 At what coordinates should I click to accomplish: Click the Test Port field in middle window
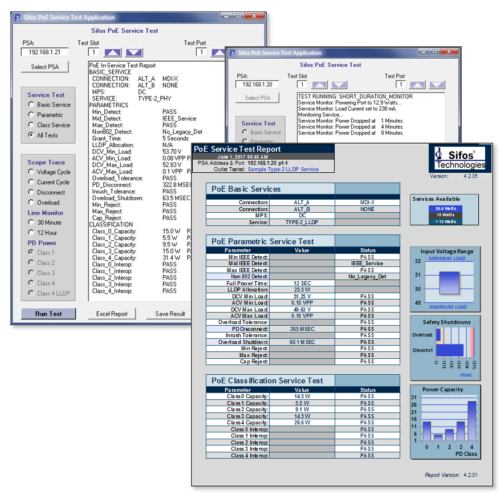tap(400, 84)
